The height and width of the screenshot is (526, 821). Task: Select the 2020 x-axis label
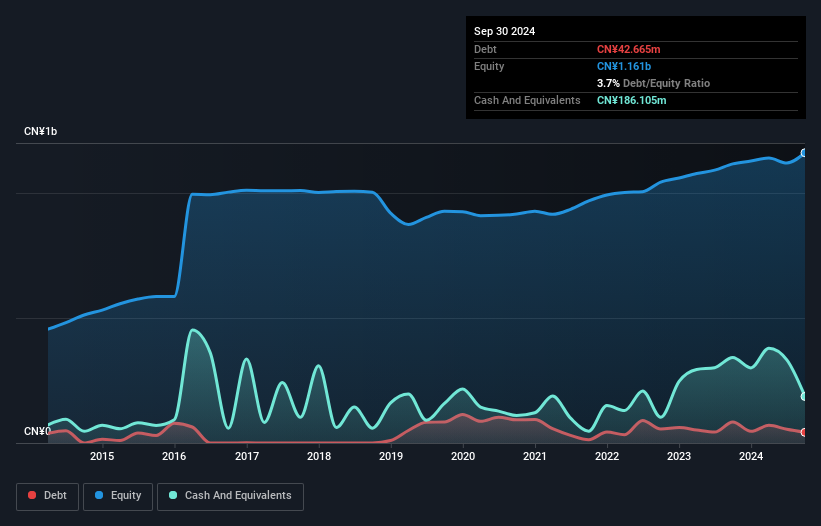click(463, 457)
